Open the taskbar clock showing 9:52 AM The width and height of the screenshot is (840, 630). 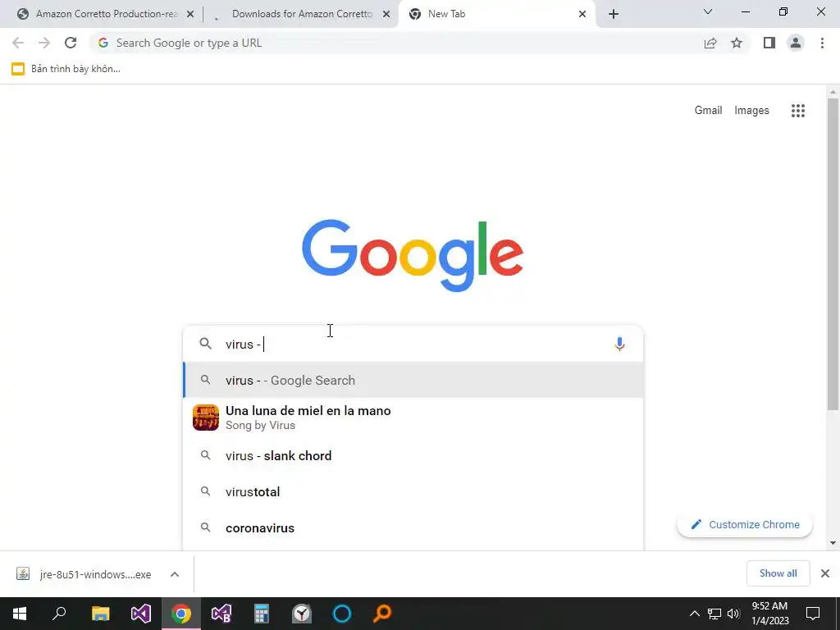click(769, 614)
